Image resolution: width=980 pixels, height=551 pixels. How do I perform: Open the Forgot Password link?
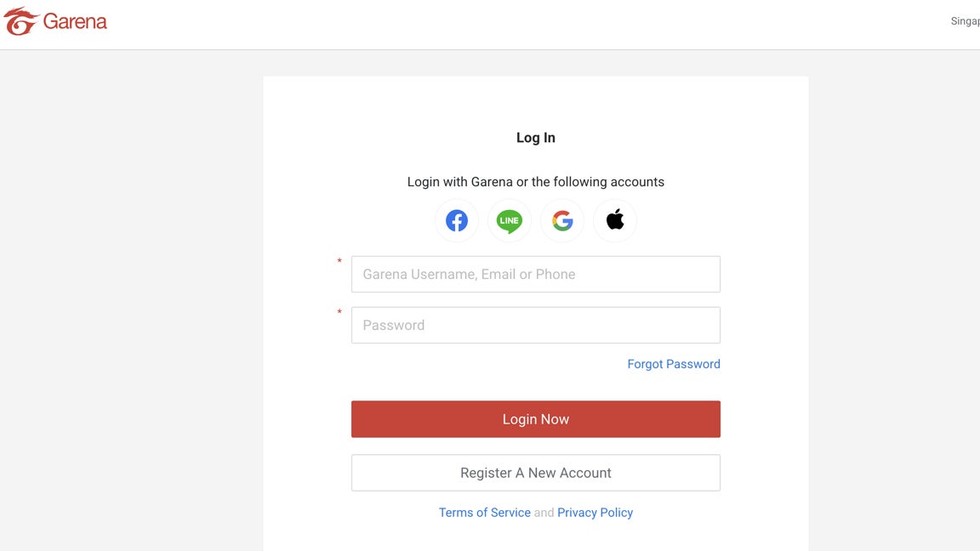click(x=674, y=364)
